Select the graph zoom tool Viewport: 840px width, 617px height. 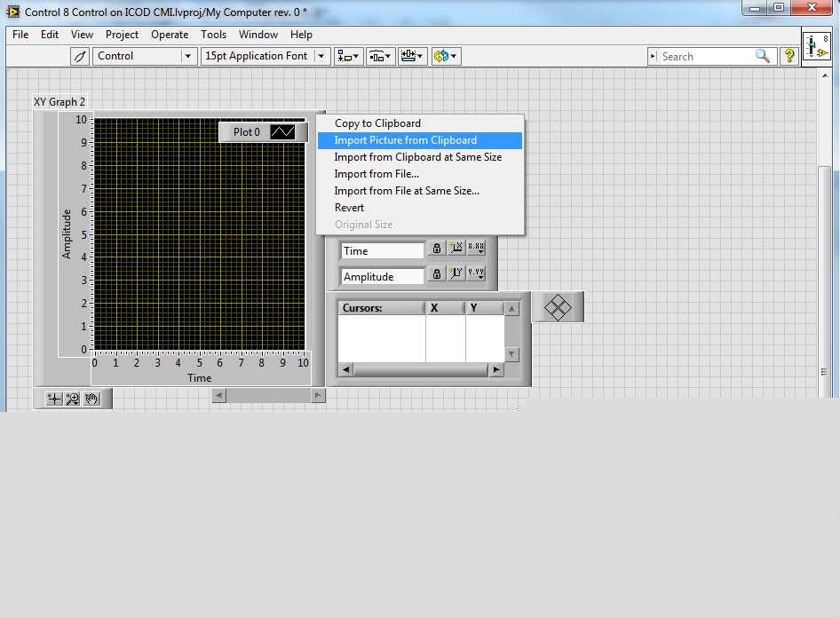pyautogui.click(x=72, y=399)
